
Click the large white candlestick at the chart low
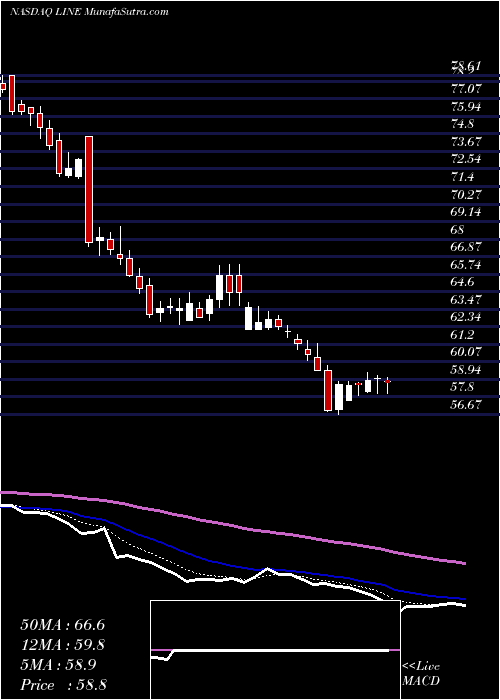(339, 397)
